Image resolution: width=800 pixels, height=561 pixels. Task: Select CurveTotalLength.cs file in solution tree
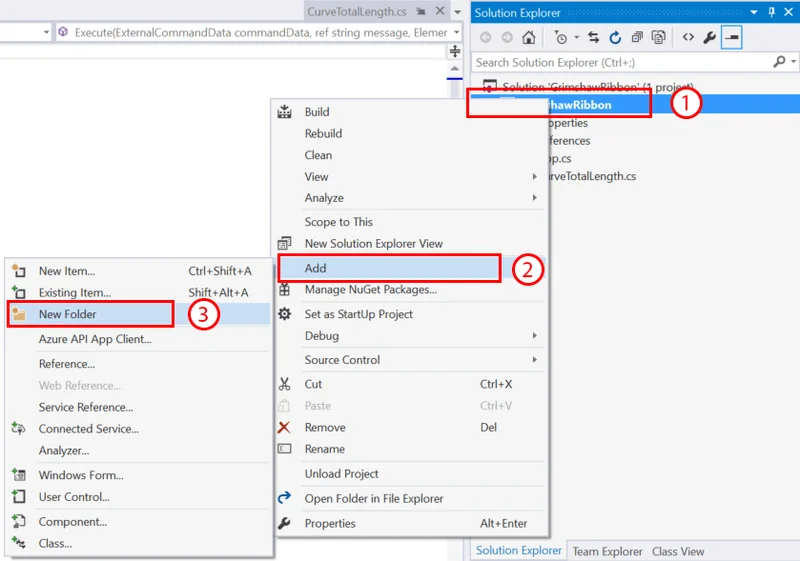(592, 176)
